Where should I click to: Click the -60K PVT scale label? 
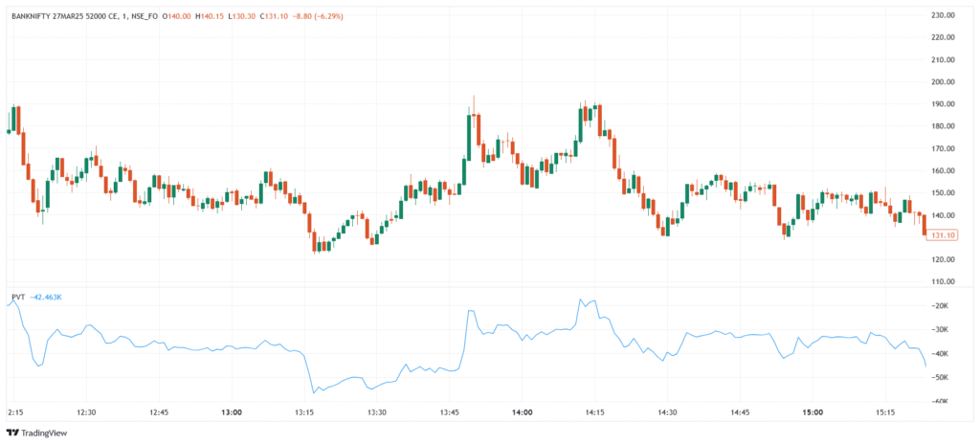pyautogui.click(x=940, y=402)
